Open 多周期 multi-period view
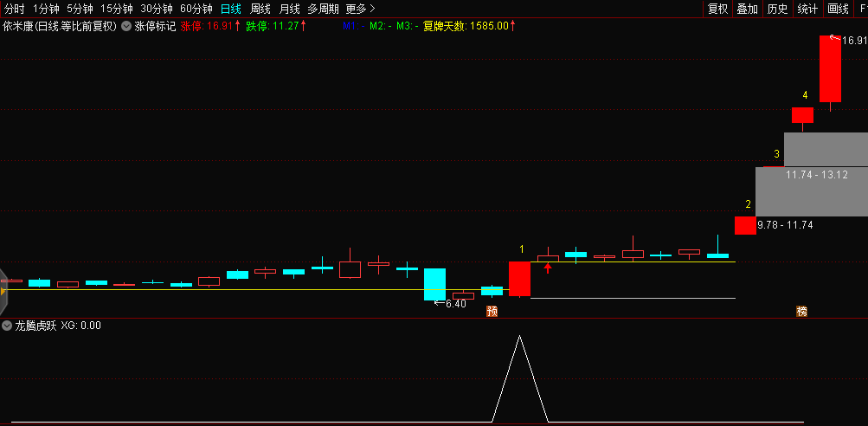Viewport: 868px width, 426px height. tap(324, 9)
